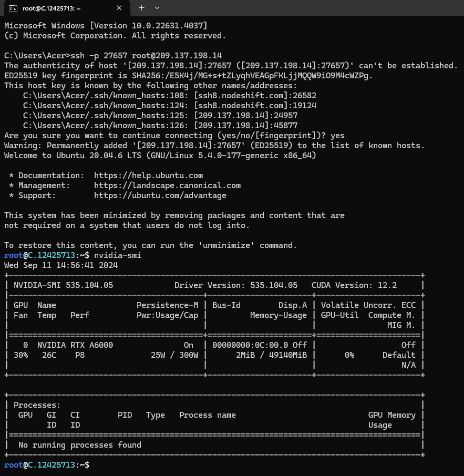Viewport: 464px width, 476px height.
Task: Click the 'Default' compute mode value
Action: [399, 355]
